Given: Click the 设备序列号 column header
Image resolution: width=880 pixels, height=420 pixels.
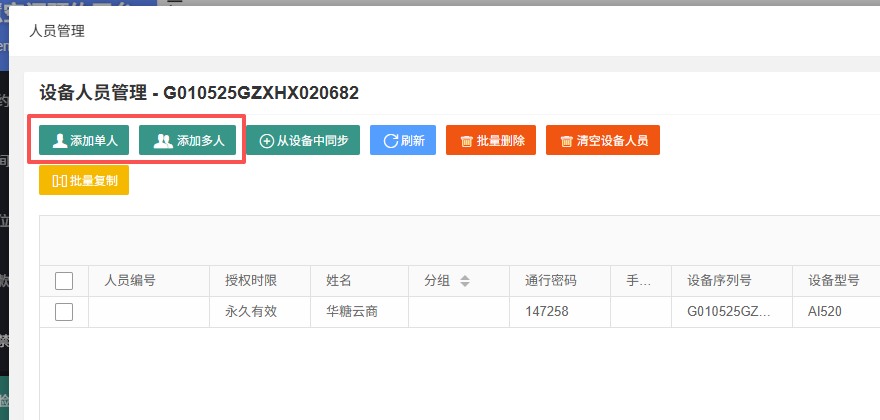Looking at the screenshot, I should [719, 281].
